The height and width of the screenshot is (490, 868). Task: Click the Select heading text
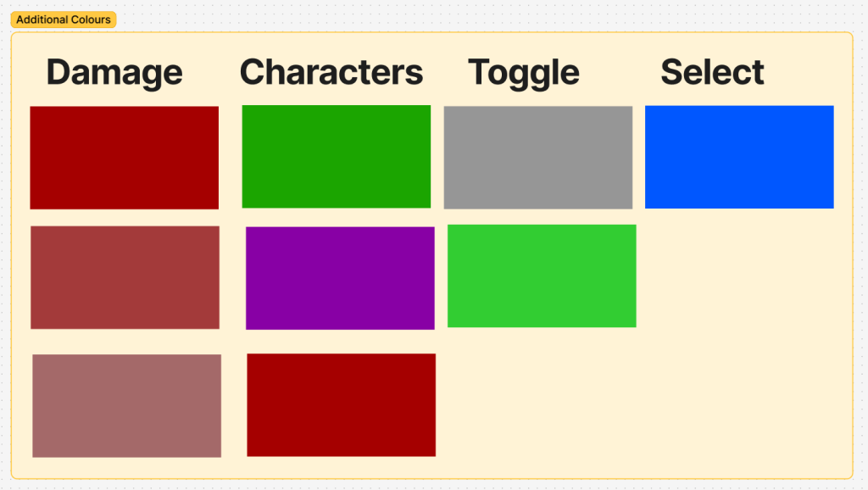click(x=712, y=73)
